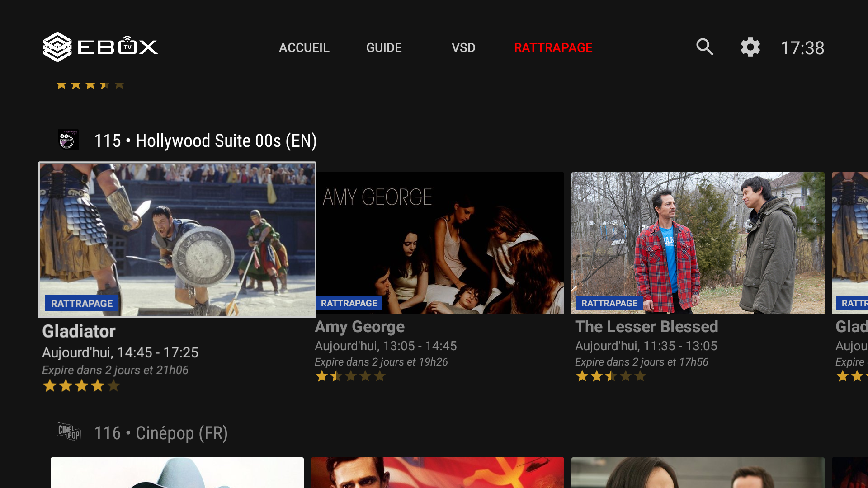Open channel 115 Hollywood Suite 00s row

[206, 141]
